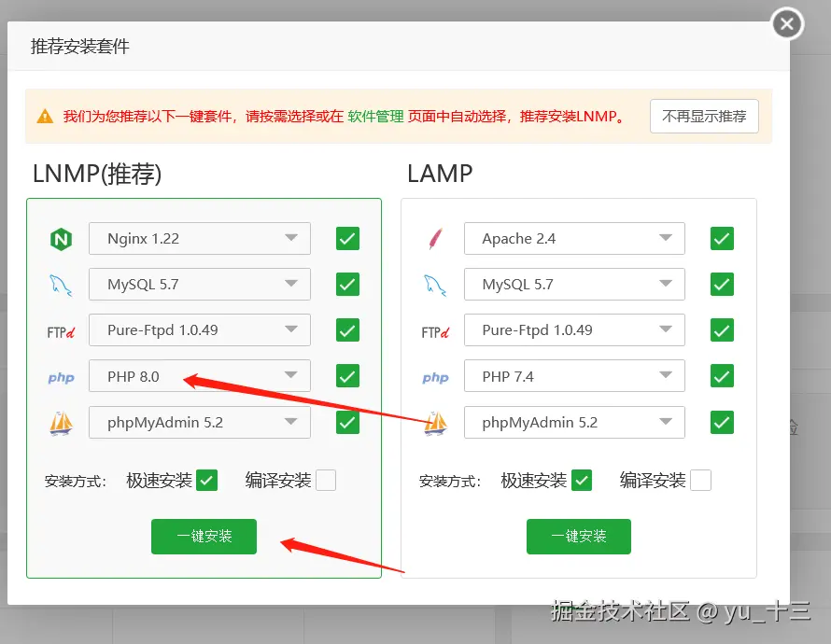
Task: Uncheck MySQL 5.7 in LAMP
Action: point(722,285)
